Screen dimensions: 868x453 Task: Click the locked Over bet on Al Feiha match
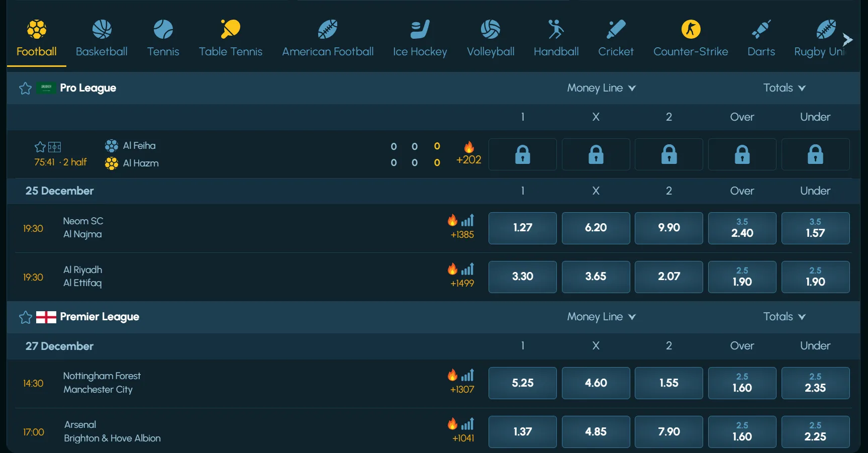coord(742,154)
